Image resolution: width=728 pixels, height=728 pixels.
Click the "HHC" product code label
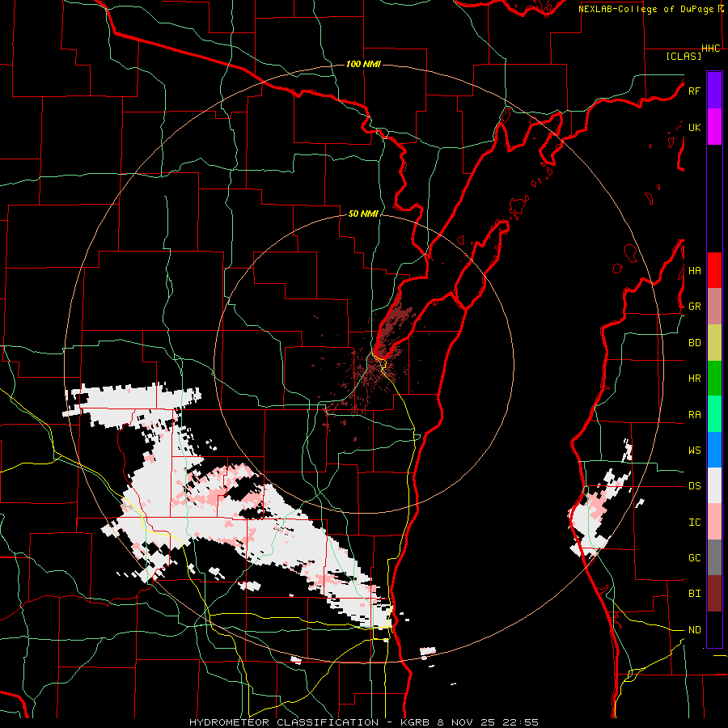710,49
